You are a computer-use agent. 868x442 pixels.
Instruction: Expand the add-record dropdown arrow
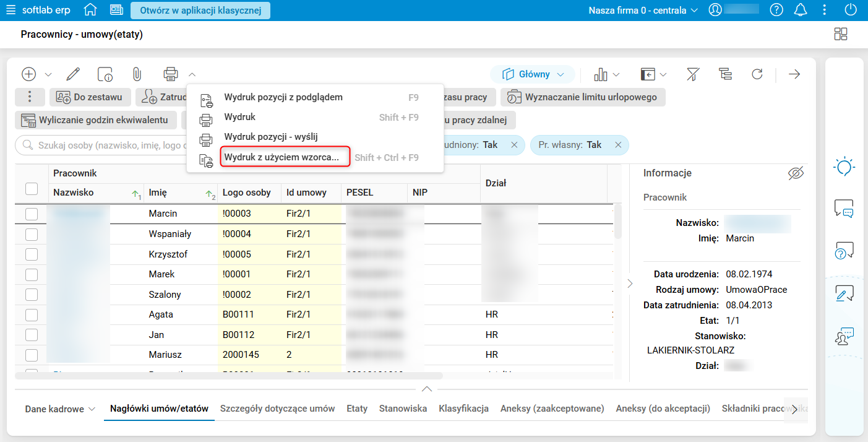click(x=48, y=75)
